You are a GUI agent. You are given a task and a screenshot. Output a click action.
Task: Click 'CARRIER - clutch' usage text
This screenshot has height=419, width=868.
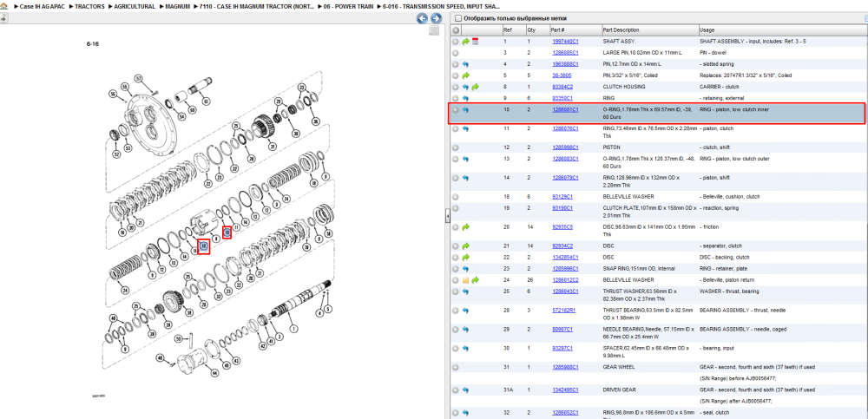click(720, 87)
